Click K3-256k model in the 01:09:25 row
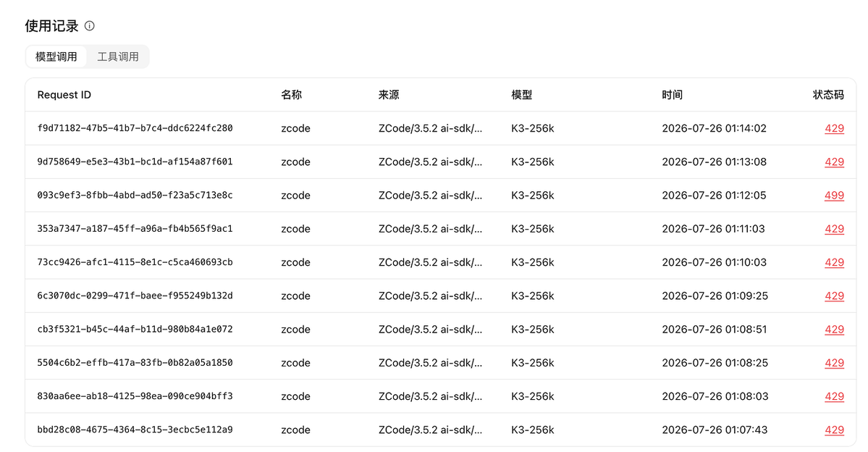This screenshot has width=868, height=452. [533, 296]
